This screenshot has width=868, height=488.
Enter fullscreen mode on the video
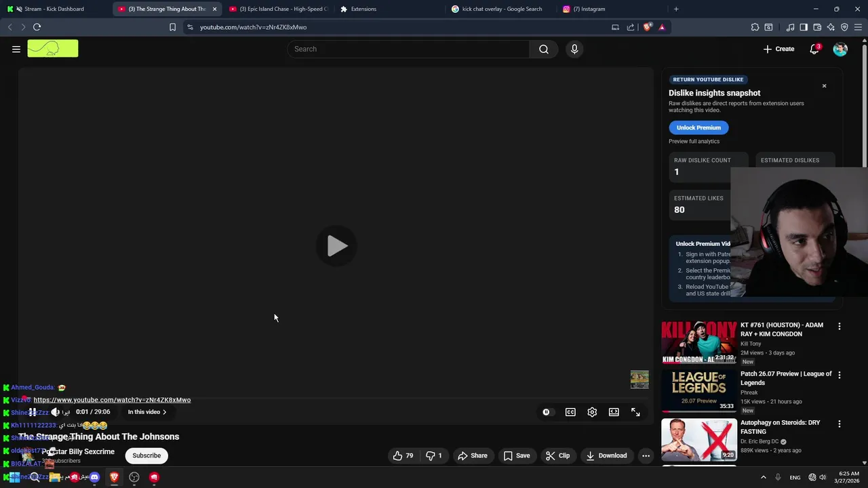coord(635,412)
